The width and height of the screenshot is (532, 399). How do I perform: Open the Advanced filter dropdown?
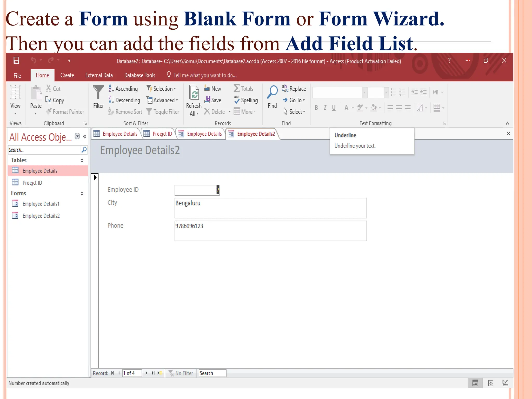162,100
